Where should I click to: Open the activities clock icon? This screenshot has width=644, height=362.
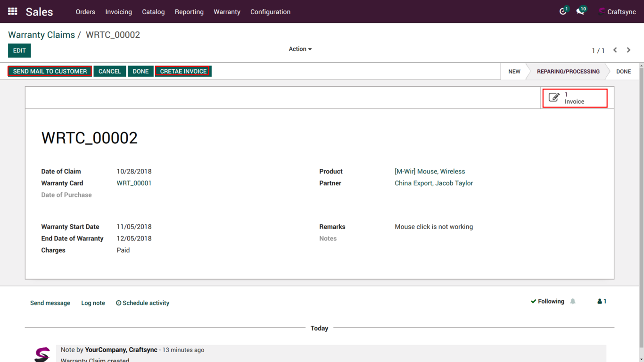(562, 12)
